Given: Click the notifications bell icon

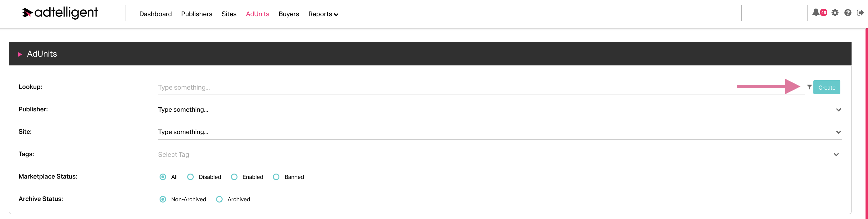Looking at the screenshot, I should point(816,13).
